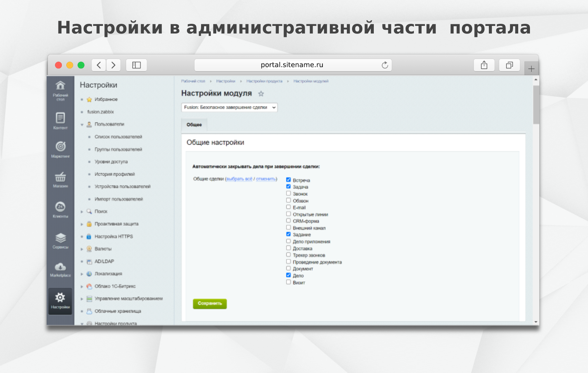Add page to favorites with star icon
Screen dimensions: 588x373
(x=261, y=94)
